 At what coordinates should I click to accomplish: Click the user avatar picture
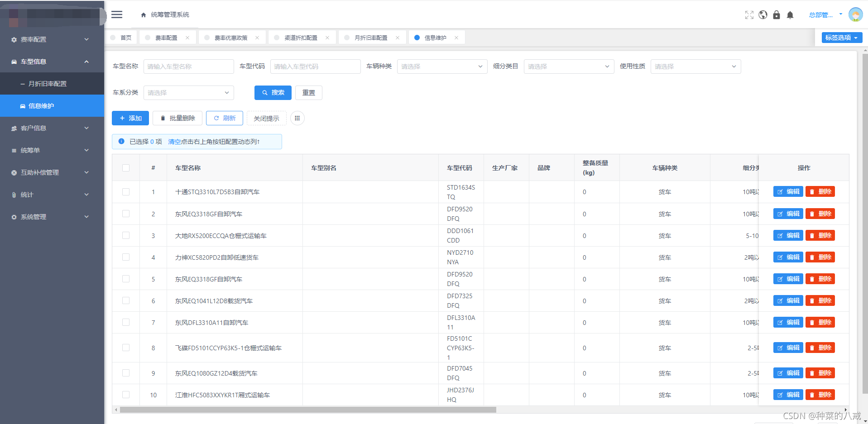856,14
